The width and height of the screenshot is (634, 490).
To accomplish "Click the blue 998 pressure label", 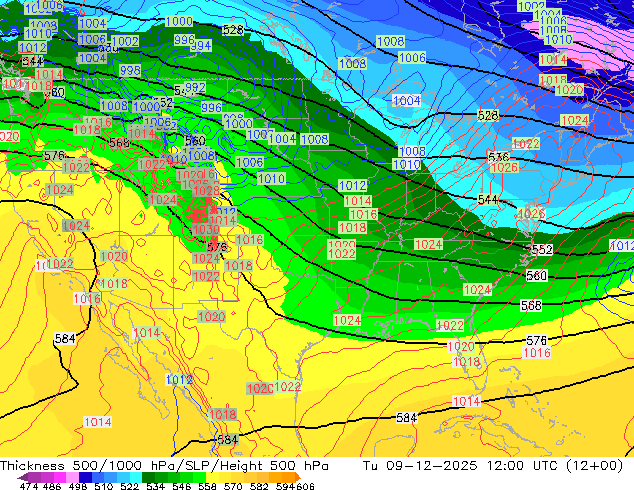I will click(130, 70).
